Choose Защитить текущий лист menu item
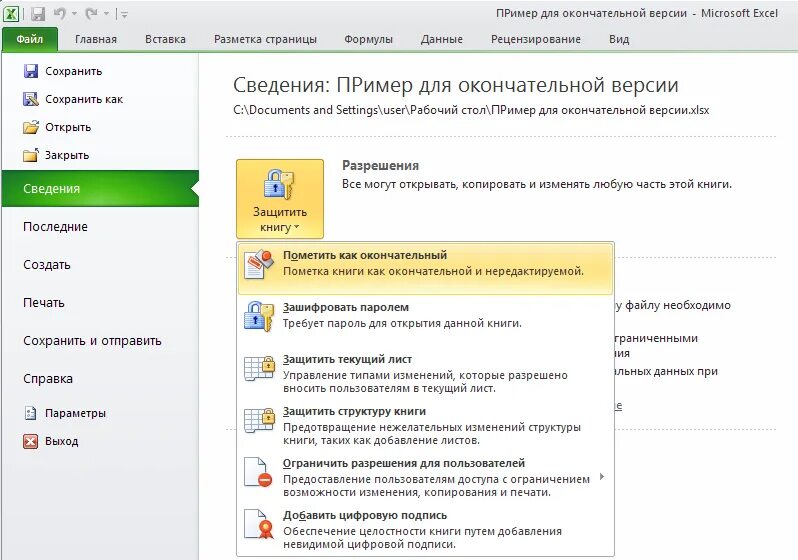Screen dimensions: 798x560 [425, 374]
